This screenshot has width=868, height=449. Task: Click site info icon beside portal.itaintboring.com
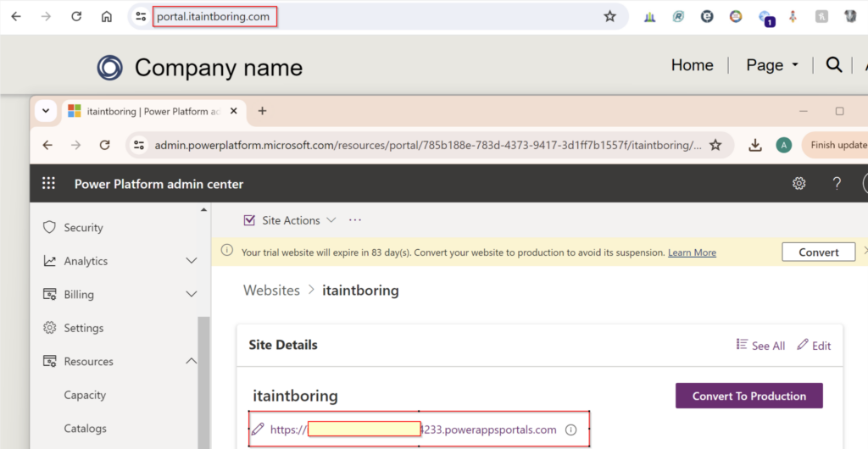tap(141, 17)
